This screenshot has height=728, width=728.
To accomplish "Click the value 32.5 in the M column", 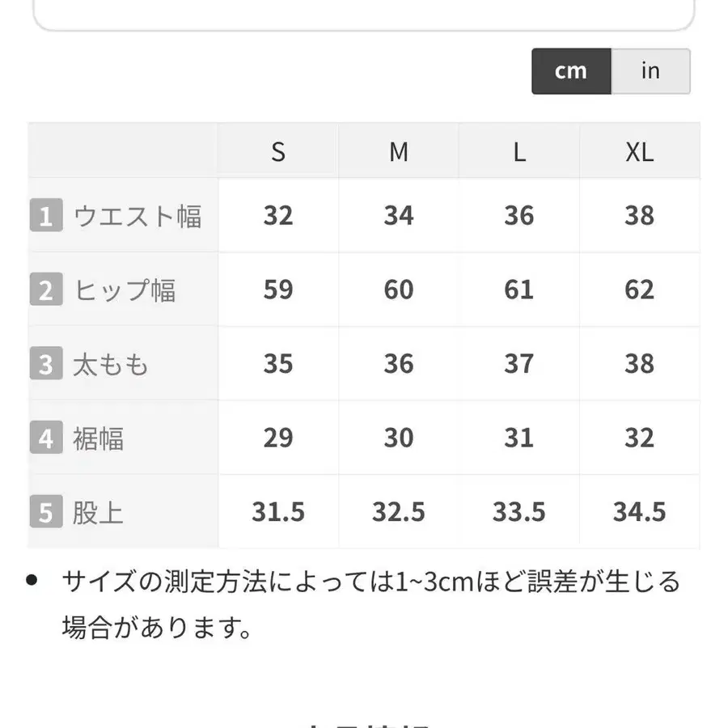I will [x=398, y=511].
